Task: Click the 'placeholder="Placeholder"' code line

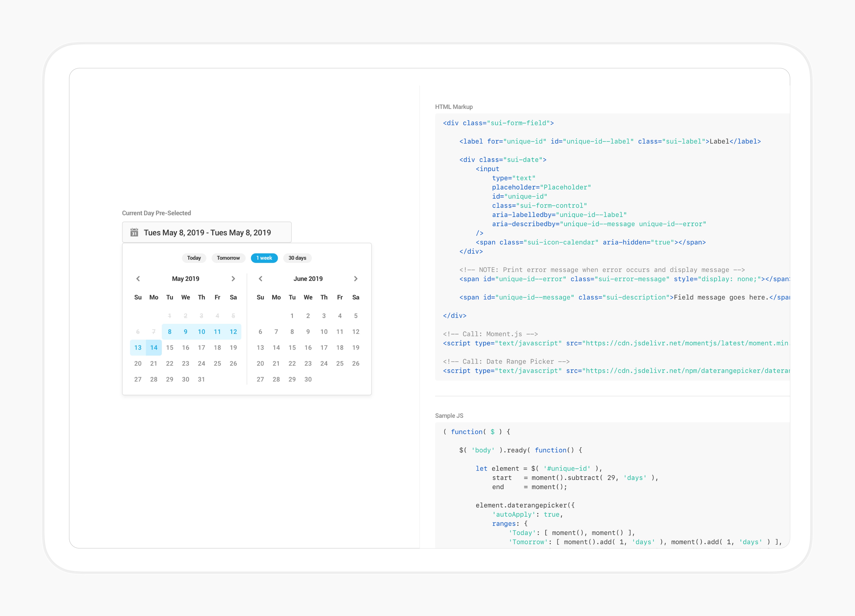Action: pyautogui.click(x=541, y=187)
